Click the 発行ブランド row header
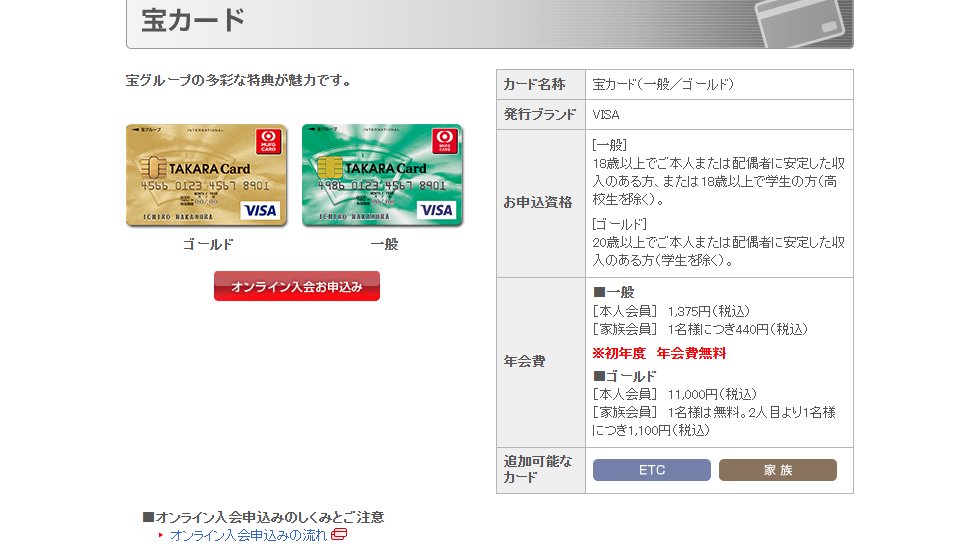This screenshot has width=980, height=549. tap(541, 114)
